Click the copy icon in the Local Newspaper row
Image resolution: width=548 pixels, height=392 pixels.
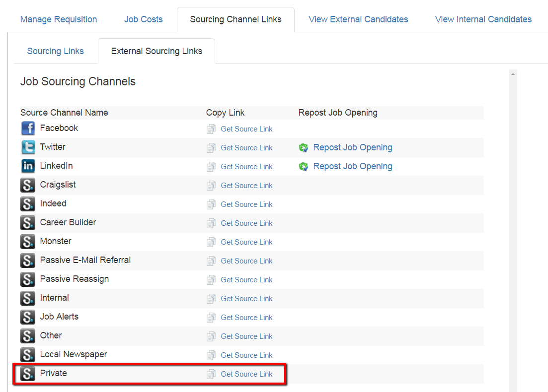[211, 355]
